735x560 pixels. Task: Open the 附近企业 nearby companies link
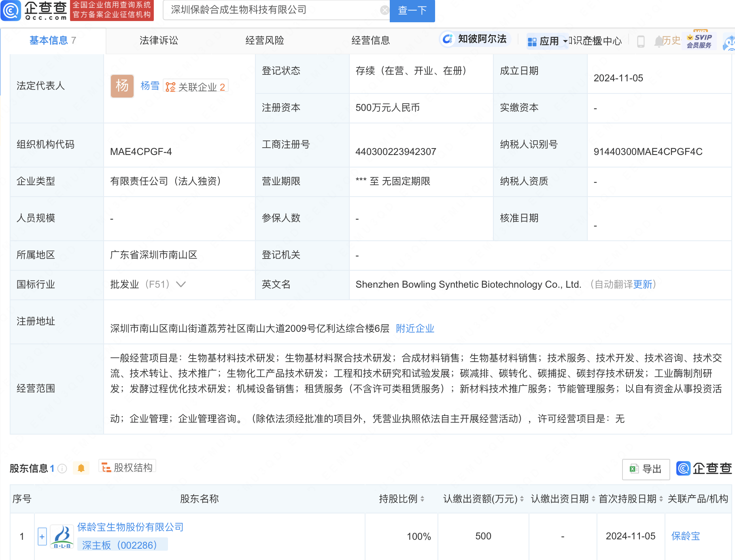click(x=414, y=329)
